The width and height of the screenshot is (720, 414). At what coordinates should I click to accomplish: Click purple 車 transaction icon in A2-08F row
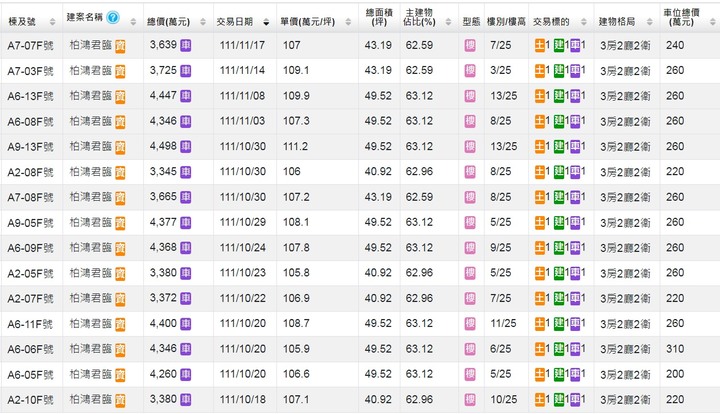point(575,172)
